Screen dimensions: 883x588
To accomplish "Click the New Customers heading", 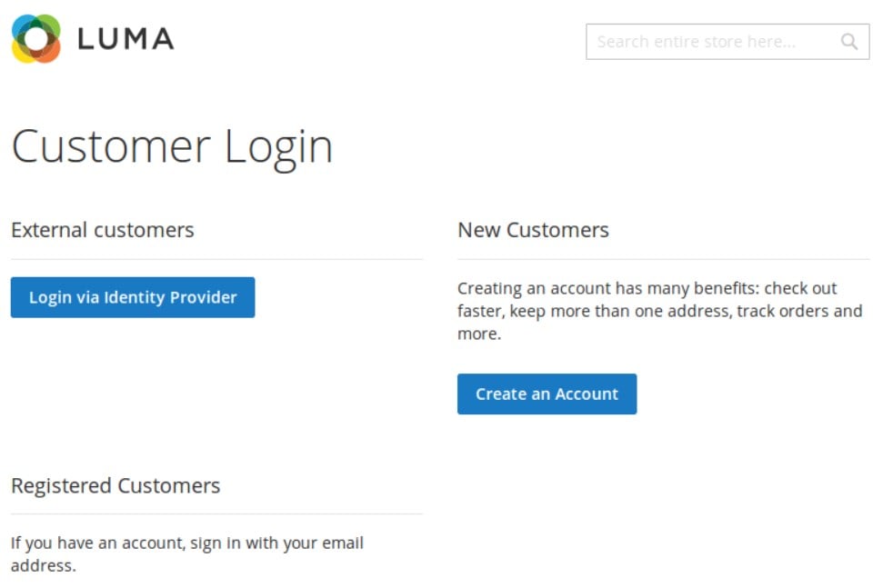I will (x=533, y=230).
